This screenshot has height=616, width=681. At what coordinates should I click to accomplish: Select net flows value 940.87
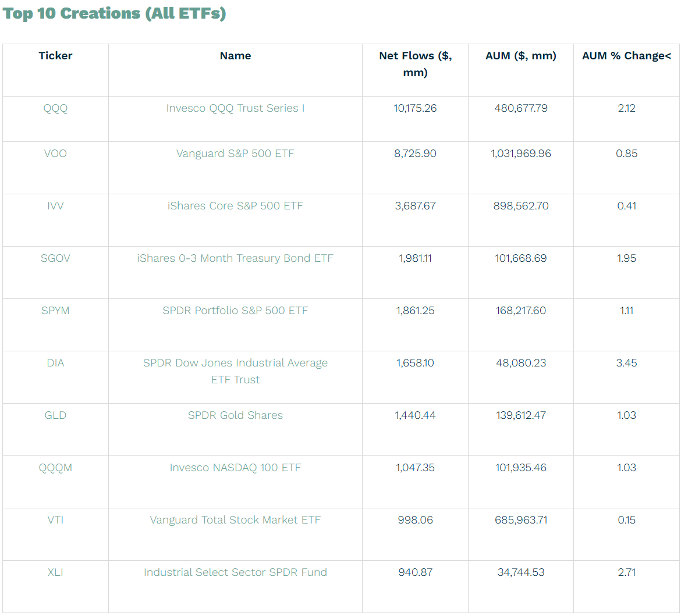coord(415,572)
